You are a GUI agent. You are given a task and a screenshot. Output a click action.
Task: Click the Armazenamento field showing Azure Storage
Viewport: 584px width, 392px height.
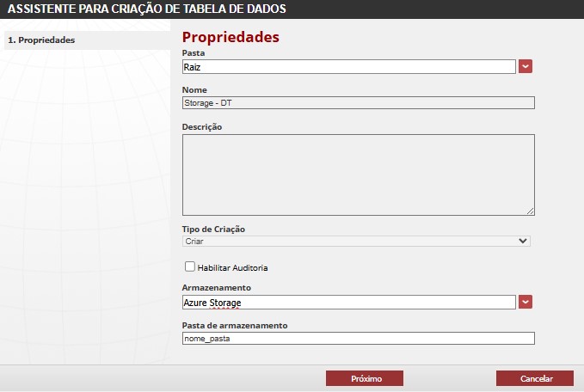349,303
